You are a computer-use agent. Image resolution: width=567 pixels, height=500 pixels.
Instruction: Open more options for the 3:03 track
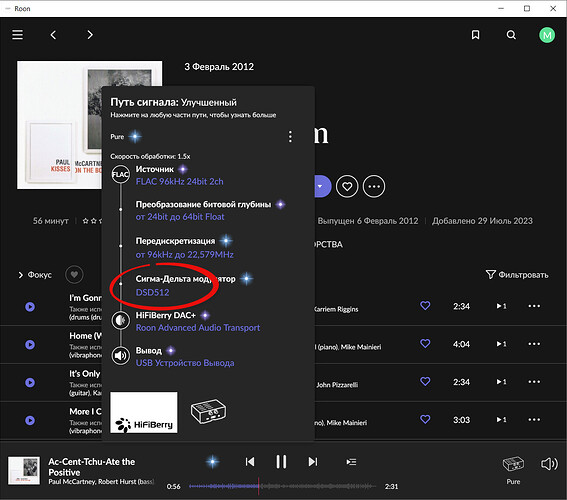534,420
